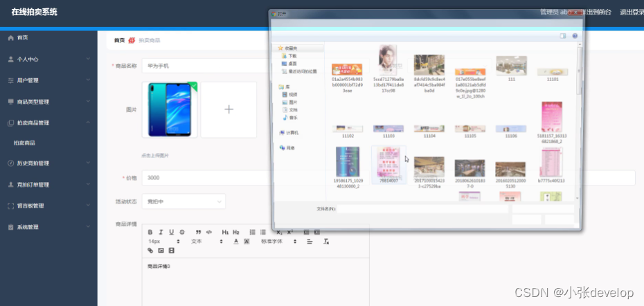Viewport: 644px width, 306px height.
Task: Select 文档 library in file dialog
Action: point(290,110)
